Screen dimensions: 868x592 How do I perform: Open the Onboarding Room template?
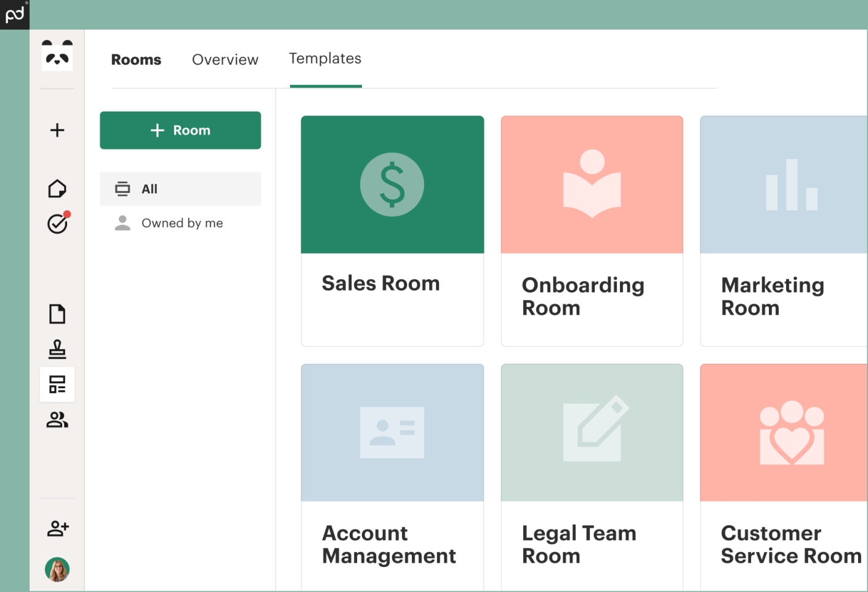click(592, 231)
